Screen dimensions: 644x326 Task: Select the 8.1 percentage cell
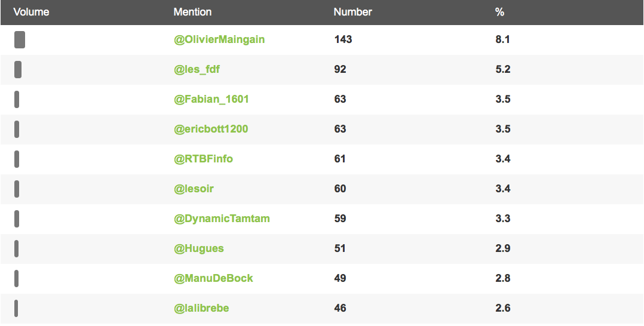point(503,39)
